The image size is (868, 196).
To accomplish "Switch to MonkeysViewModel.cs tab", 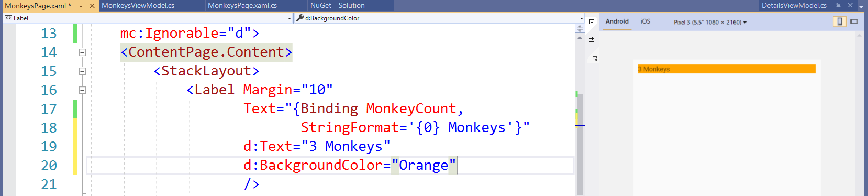I will [138, 5].
